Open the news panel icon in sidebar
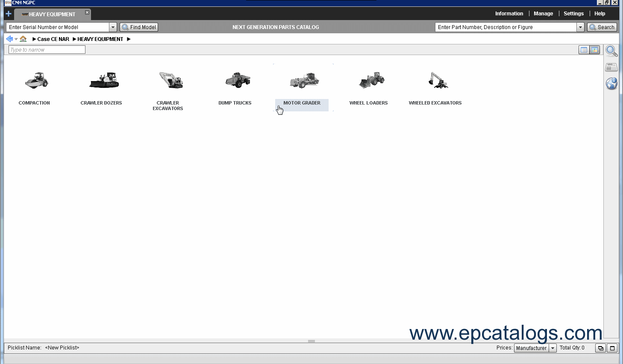 (x=611, y=67)
